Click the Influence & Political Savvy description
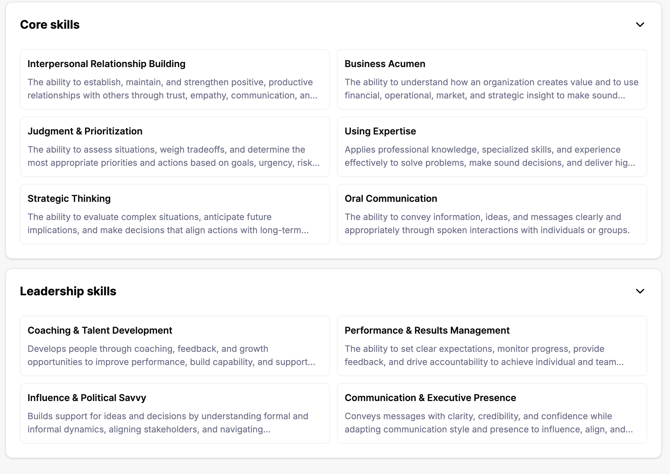 168,423
